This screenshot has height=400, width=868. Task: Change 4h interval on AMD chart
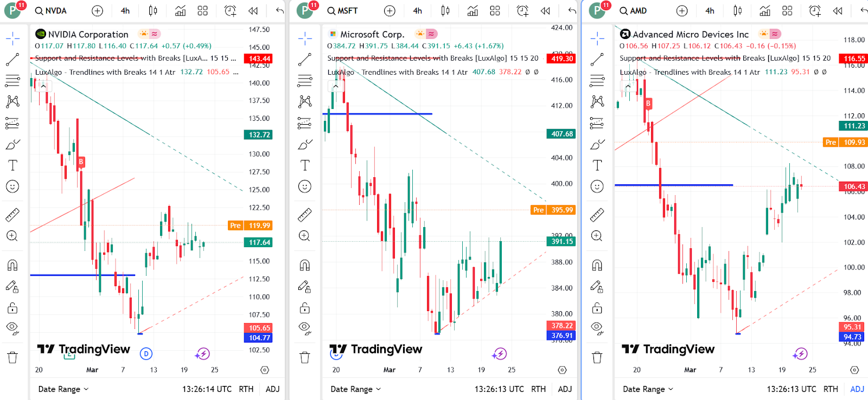(710, 11)
